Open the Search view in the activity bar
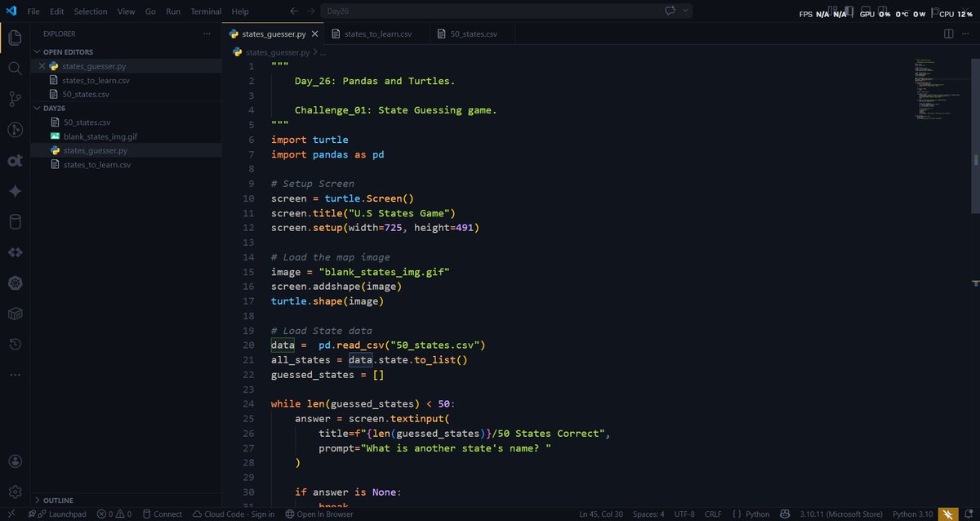 [x=15, y=68]
